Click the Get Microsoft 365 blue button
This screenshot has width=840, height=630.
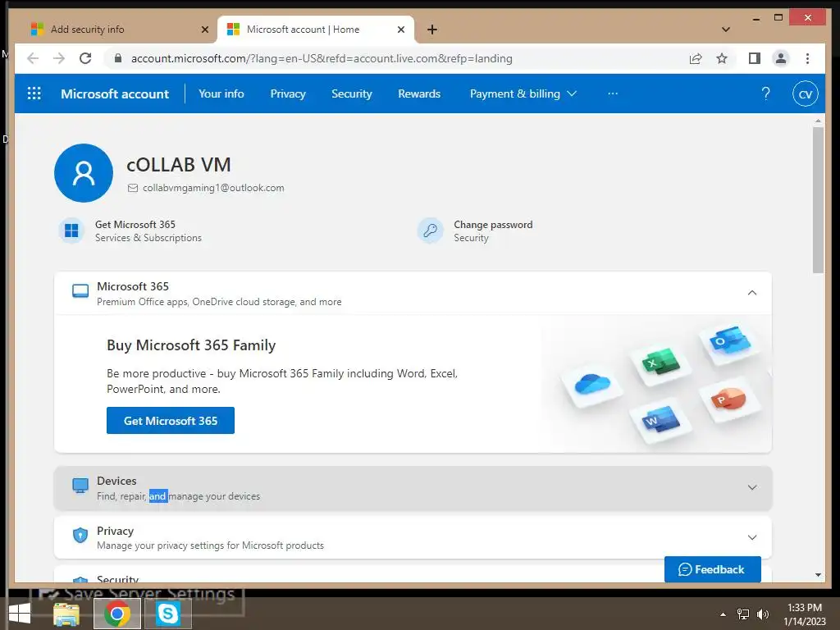(x=171, y=421)
